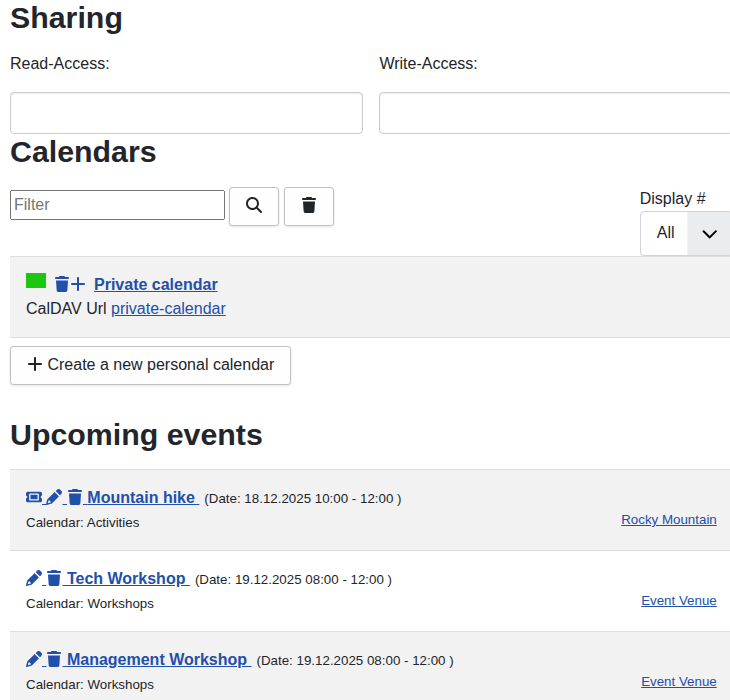Click the green Private calendar color swatch
Screen dimensions: 730x700
(36, 281)
